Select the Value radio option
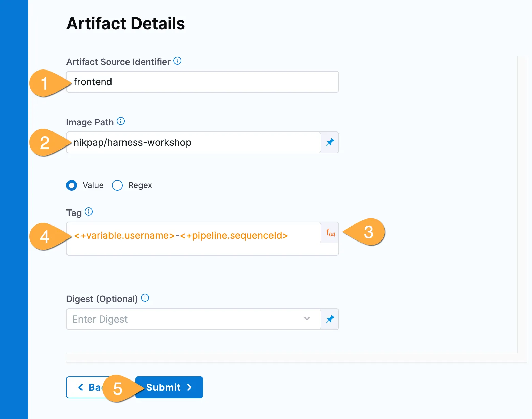Viewport: 532px width, 419px height. pos(72,185)
